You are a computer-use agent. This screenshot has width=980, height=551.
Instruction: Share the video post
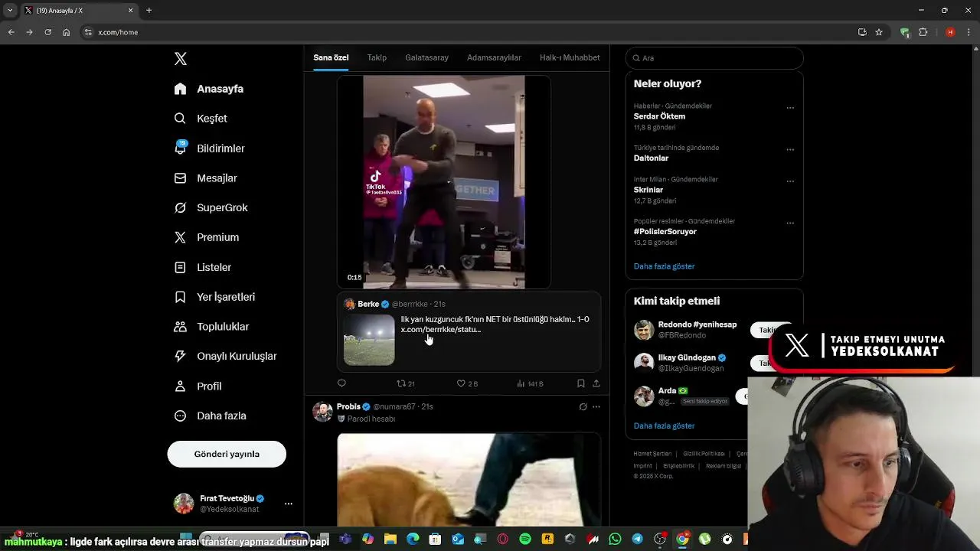point(596,383)
